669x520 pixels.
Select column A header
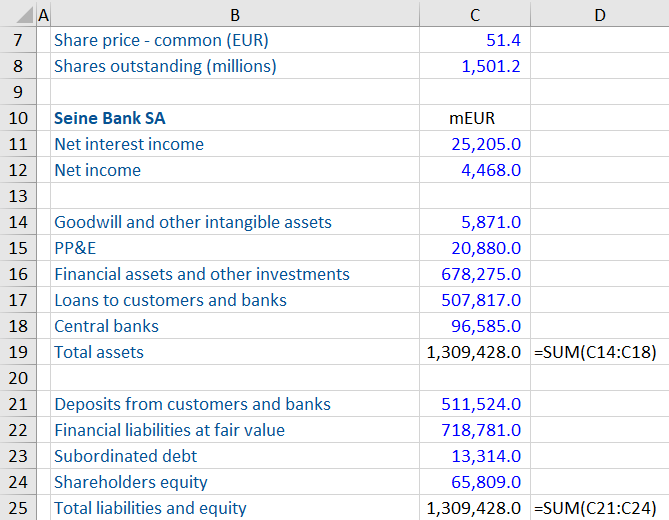point(43,14)
